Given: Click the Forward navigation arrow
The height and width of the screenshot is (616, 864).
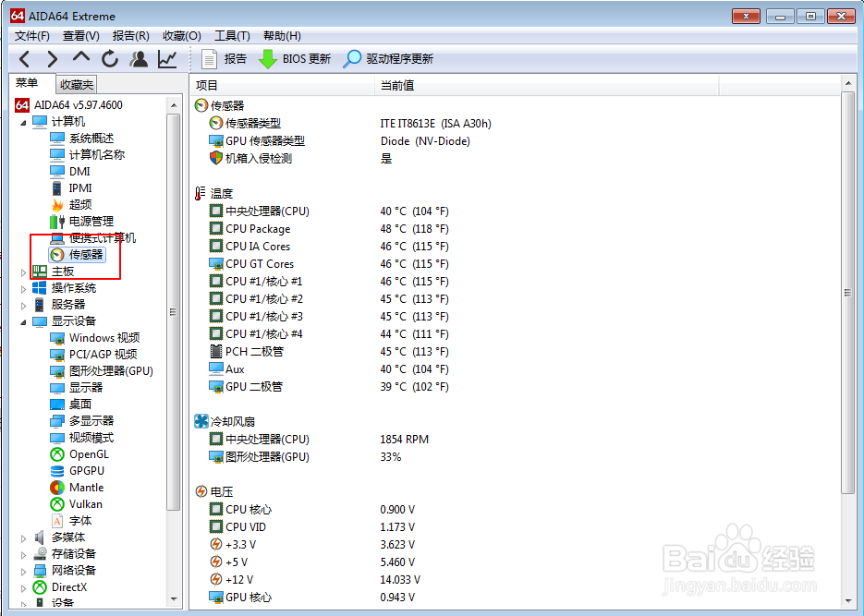Looking at the screenshot, I should tap(52, 58).
